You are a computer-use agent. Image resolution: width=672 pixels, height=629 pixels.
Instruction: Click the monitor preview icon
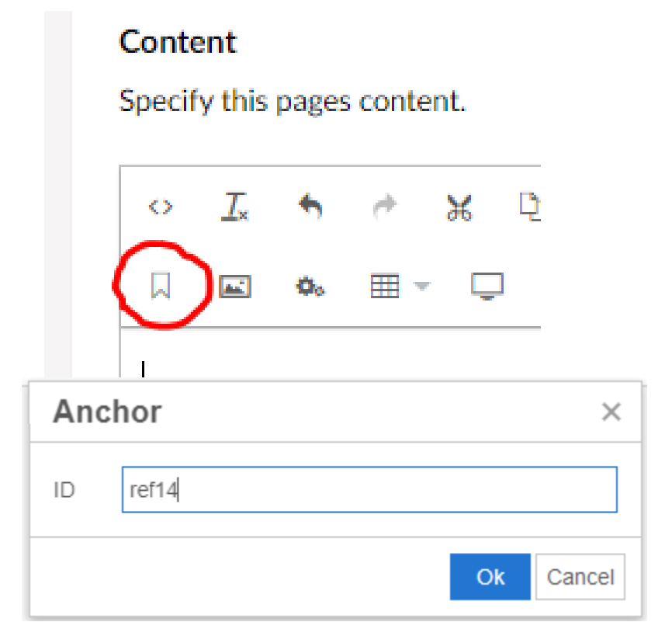pos(487,287)
